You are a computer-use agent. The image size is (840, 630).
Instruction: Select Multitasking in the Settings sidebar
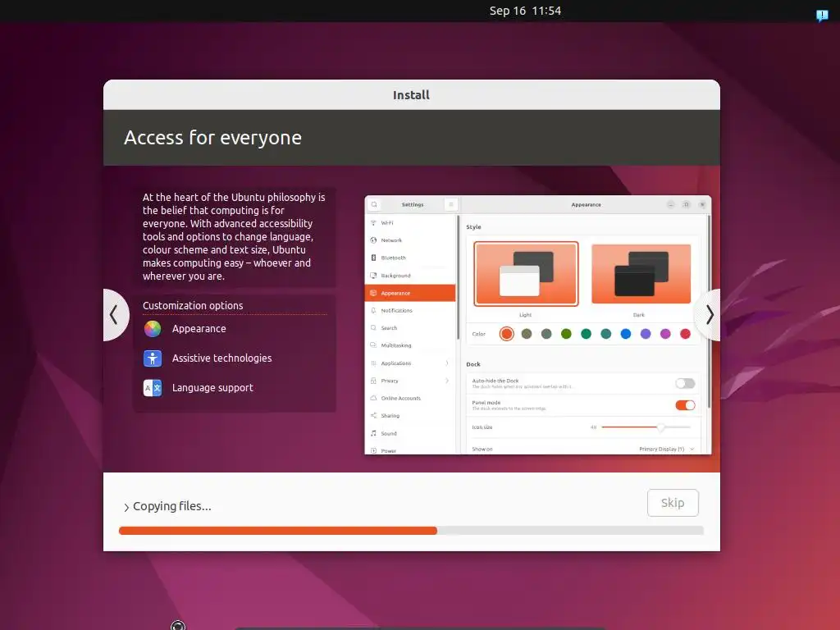410,345
